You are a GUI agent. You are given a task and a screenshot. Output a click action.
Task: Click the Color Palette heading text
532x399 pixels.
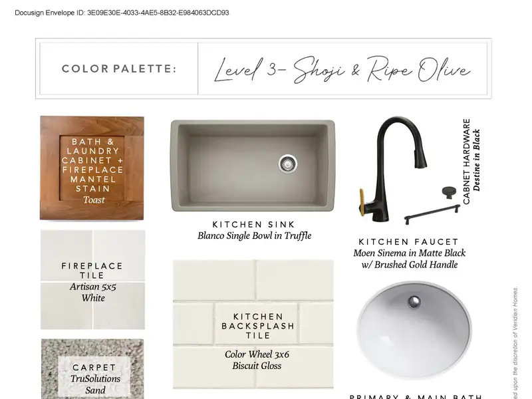pos(119,69)
